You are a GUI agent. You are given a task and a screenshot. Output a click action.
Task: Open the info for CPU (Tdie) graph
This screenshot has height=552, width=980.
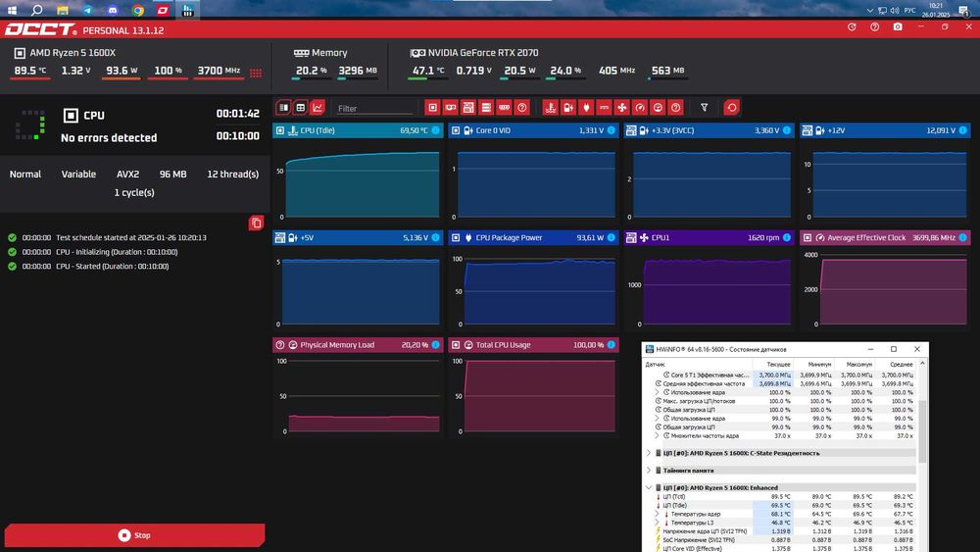[436, 130]
